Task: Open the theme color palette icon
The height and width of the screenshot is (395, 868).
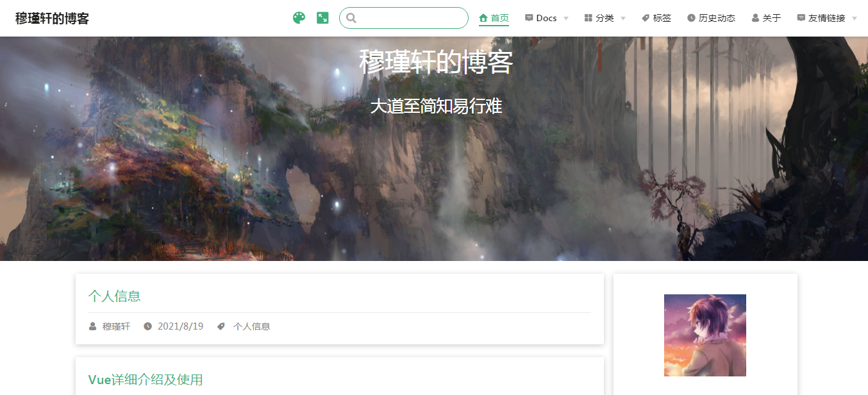Action: [299, 18]
